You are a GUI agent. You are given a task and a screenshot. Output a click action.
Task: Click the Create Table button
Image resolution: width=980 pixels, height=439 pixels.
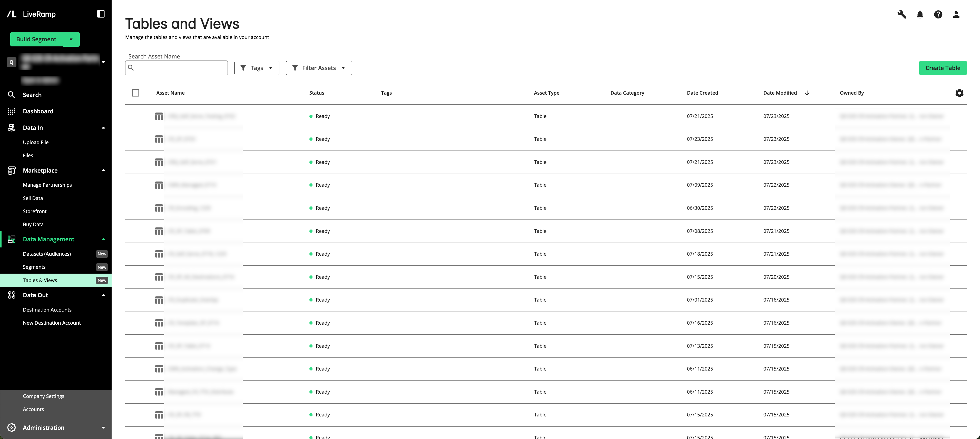[x=943, y=68]
